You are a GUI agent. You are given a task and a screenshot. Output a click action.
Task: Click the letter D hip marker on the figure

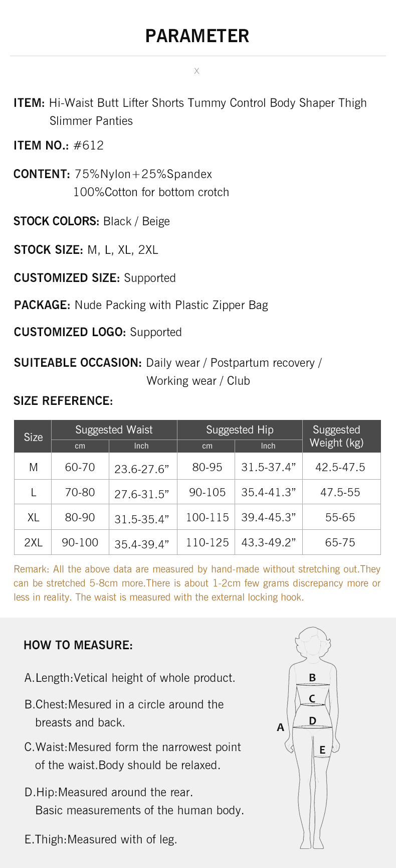(313, 721)
